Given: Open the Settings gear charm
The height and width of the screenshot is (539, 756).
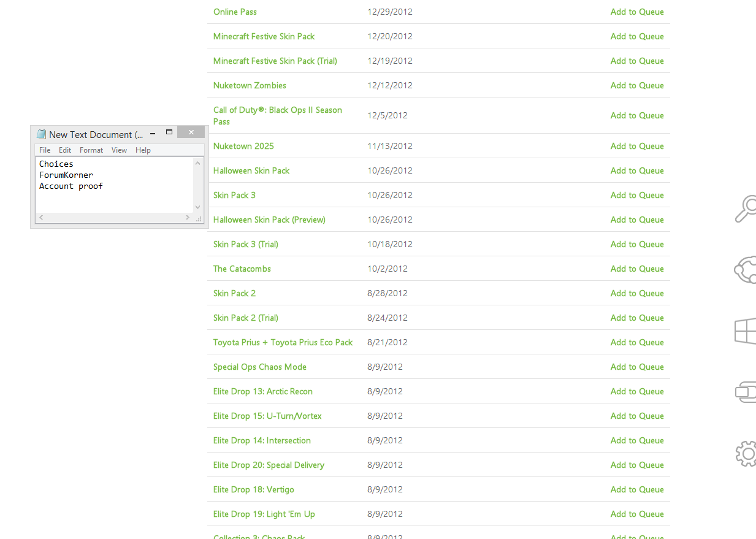Looking at the screenshot, I should point(746,454).
